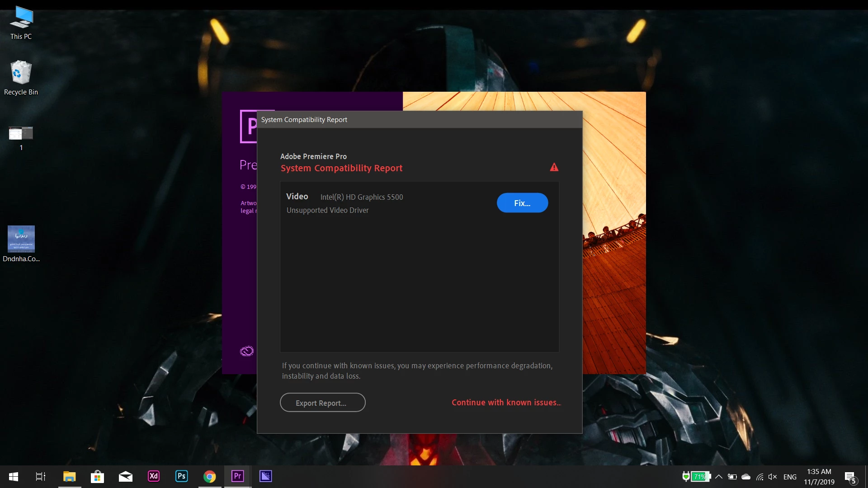
Task: Open the Action Center notifications
Action: point(850,477)
